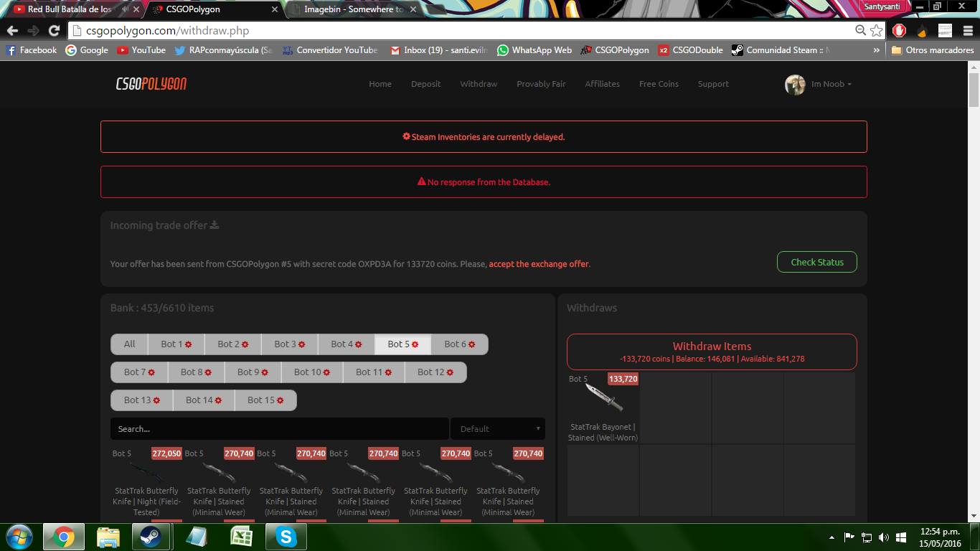Select the Bot 1 filter
Viewport: 980px width, 551px height.
click(x=176, y=344)
